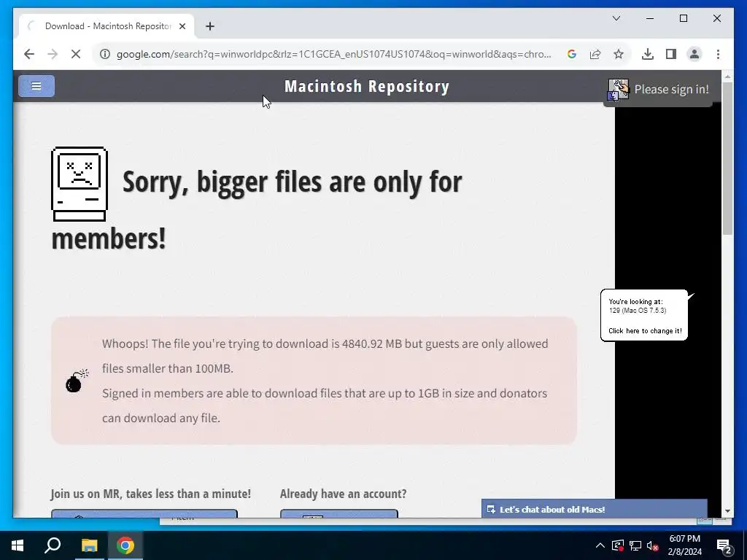The width and height of the screenshot is (747, 560).
Task: Open Chrome three-dot menu
Action: [x=718, y=54]
